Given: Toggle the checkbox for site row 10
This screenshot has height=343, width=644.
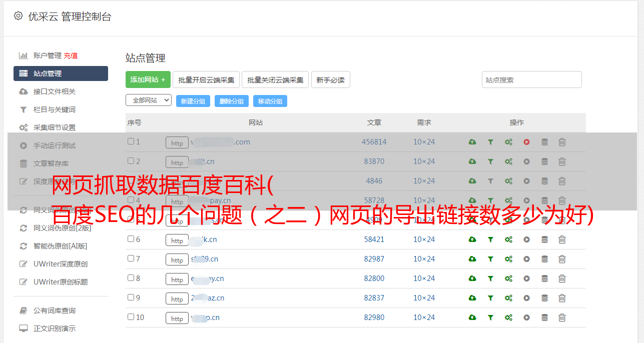Looking at the screenshot, I should click(131, 317).
